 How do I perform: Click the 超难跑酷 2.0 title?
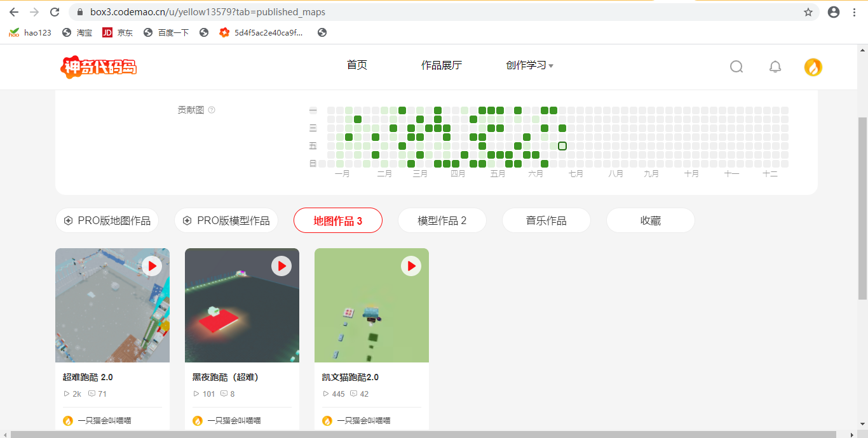[88, 377]
